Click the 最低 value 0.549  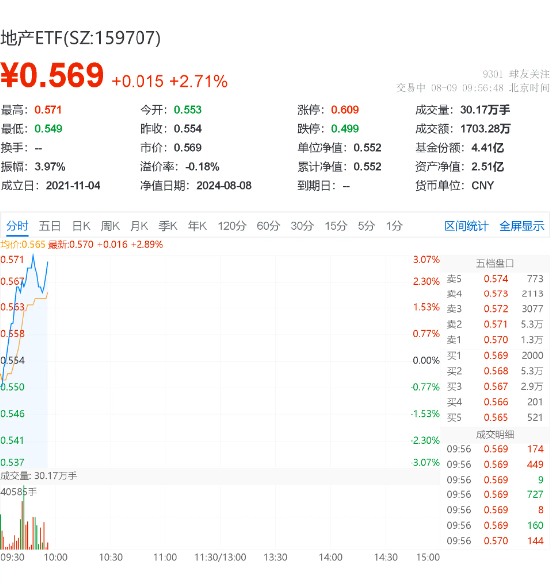[48, 129]
